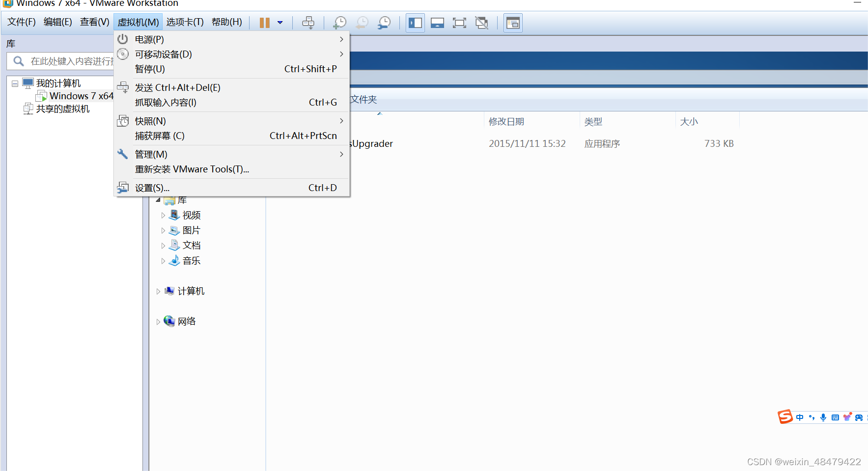Expand the 音乐 library node

164,261
